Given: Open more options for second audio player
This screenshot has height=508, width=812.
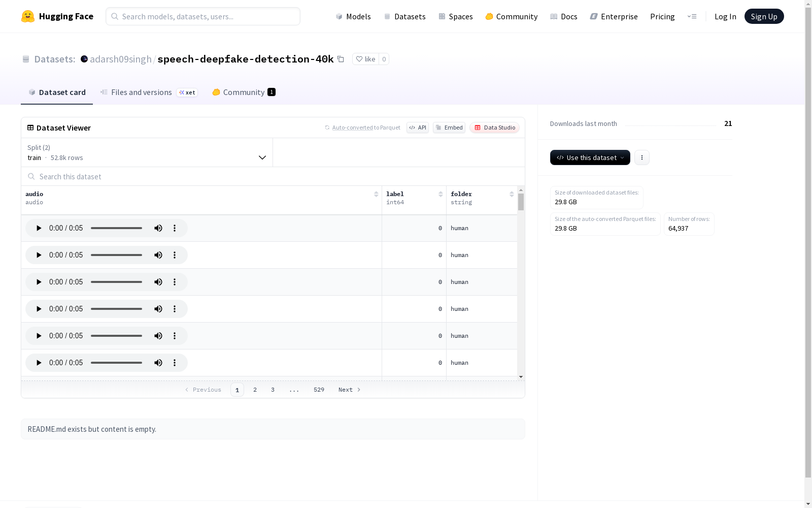Looking at the screenshot, I should click(175, 255).
